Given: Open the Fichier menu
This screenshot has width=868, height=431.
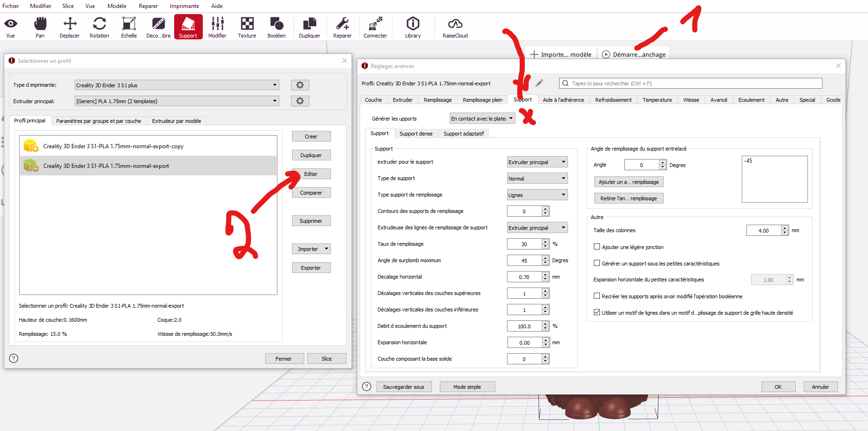Looking at the screenshot, I should (x=11, y=6).
